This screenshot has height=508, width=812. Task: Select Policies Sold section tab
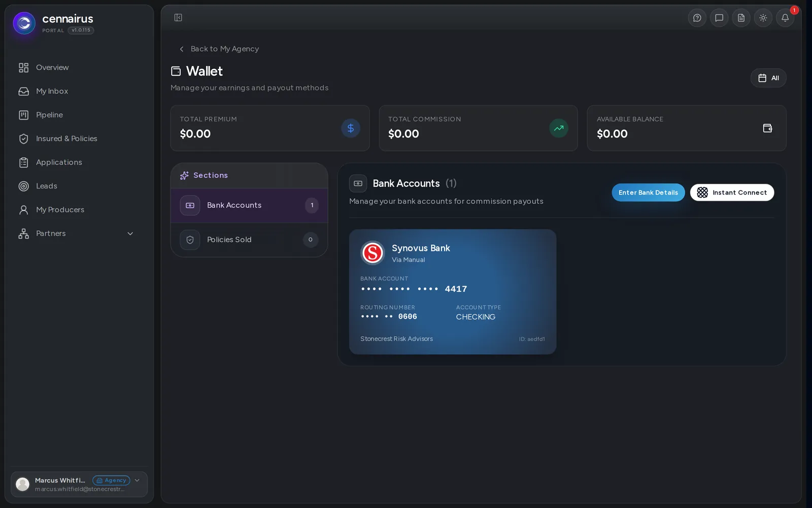pos(249,240)
